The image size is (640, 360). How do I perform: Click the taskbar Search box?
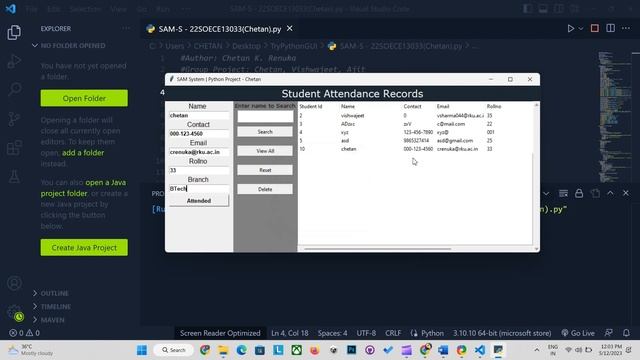[x=174, y=350]
